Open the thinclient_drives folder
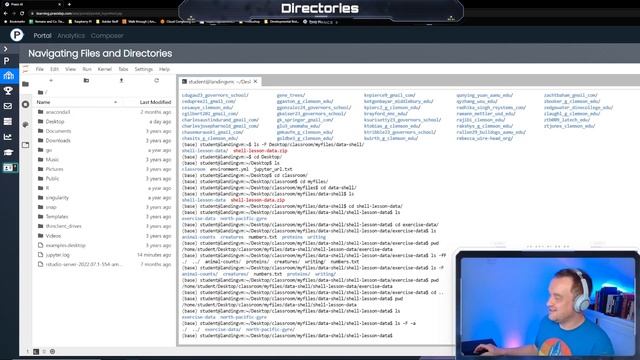 coord(104,226)
